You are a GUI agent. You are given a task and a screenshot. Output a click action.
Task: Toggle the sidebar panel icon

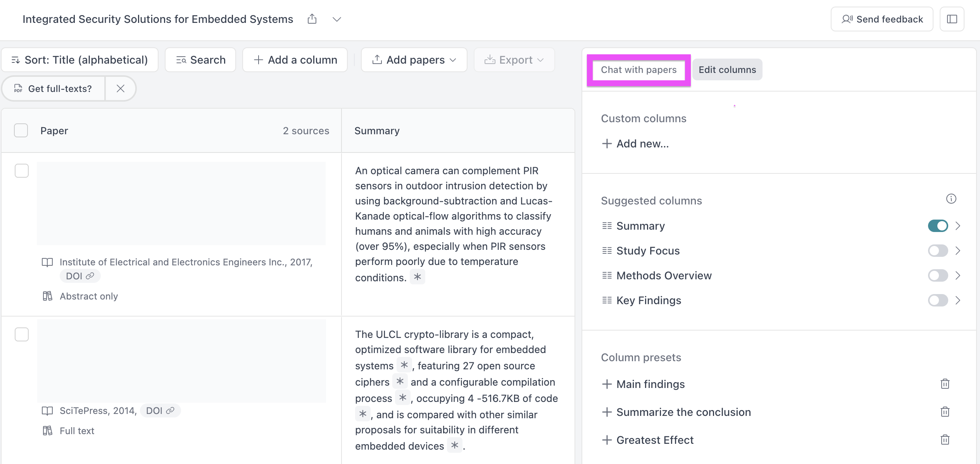tap(952, 19)
